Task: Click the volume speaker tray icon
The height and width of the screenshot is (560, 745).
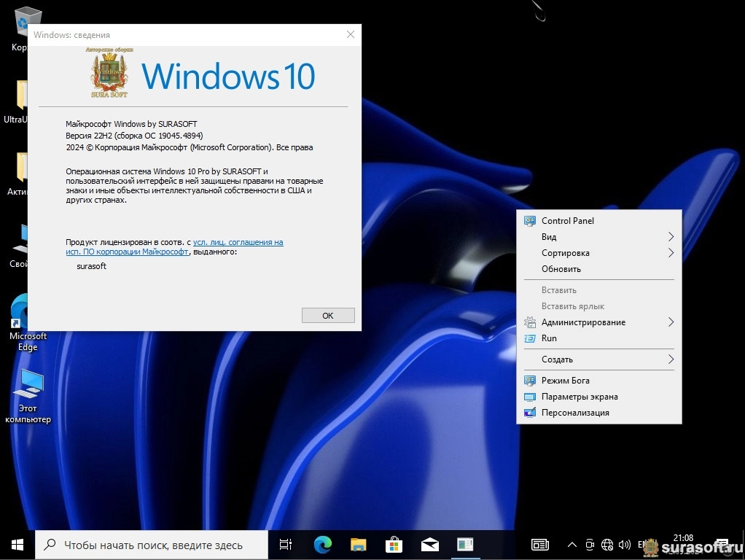Action: 624,545
